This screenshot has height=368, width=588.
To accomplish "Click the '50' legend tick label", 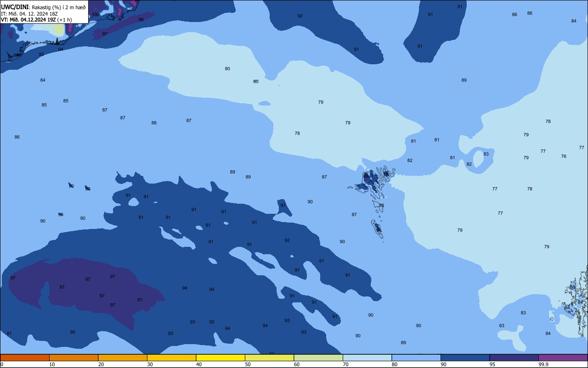I will (x=248, y=364).
